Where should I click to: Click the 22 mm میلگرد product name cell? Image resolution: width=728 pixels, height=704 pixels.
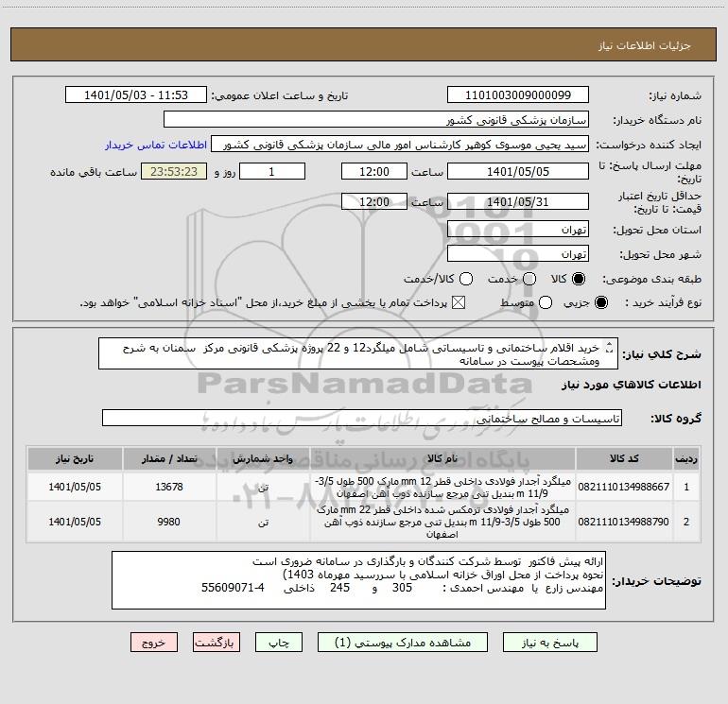[x=442, y=522]
